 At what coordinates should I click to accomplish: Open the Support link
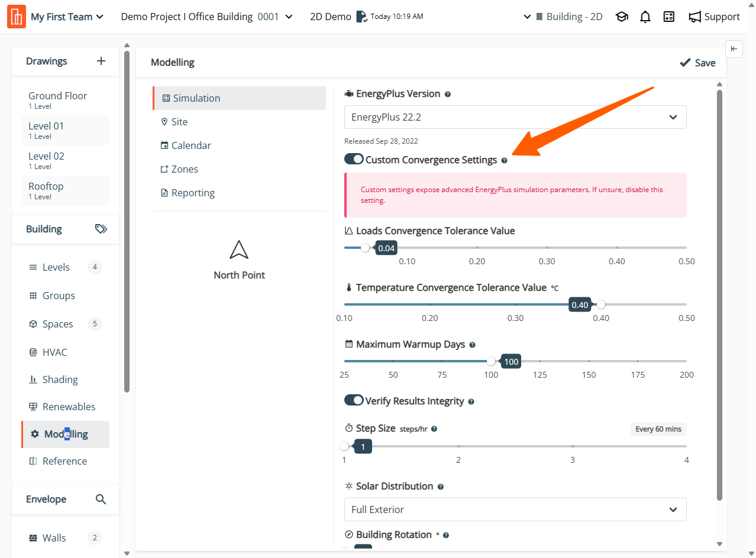point(715,17)
